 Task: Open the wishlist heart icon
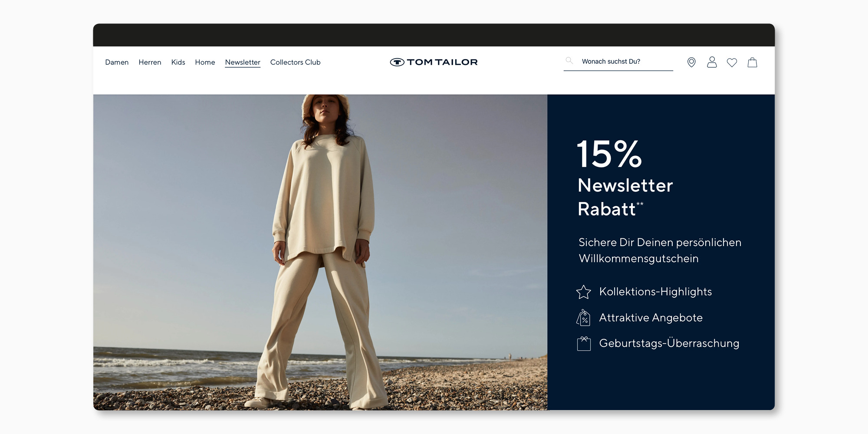(x=732, y=62)
